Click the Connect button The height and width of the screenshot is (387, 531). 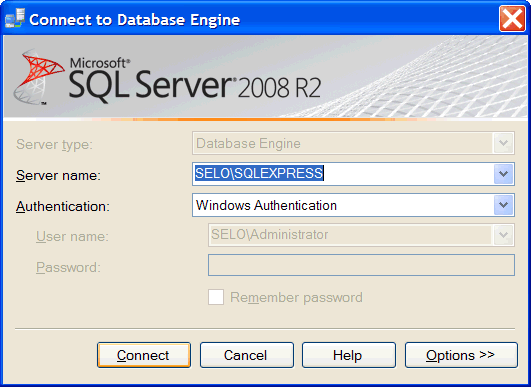pyautogui.click(x=144, y=355)
